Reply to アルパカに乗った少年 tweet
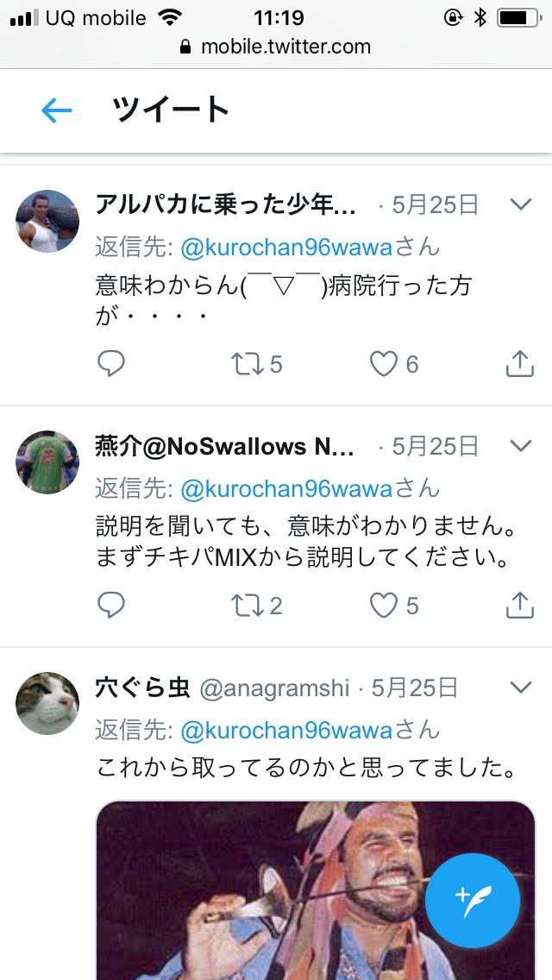The width and height of the screenshot is (552, 980). 111,364
